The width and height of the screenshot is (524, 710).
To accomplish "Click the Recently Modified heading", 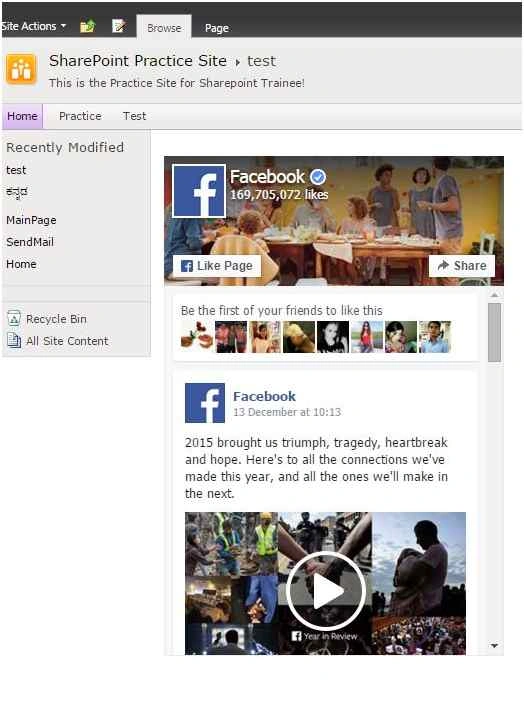I will click(x=65, y=147).
